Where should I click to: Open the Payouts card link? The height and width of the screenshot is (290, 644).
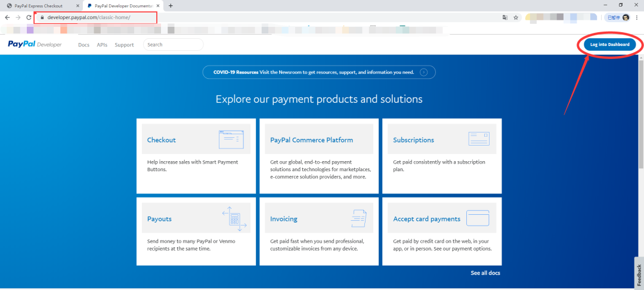click(159, 219)
